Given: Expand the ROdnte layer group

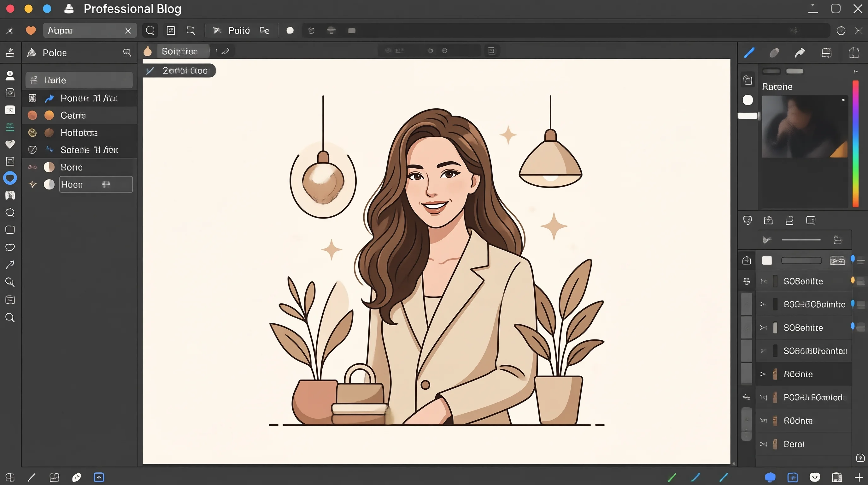Looking at the screenshot, I should pos(763,374).
